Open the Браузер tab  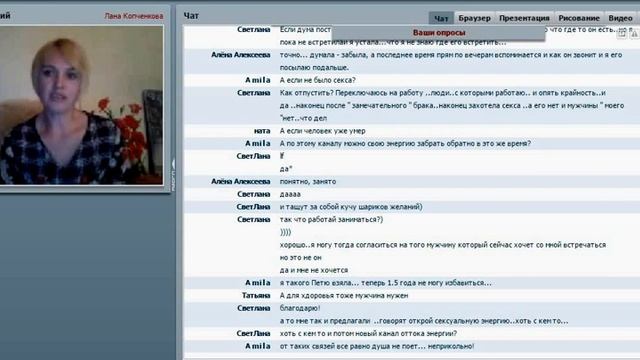tap(474, 18)
